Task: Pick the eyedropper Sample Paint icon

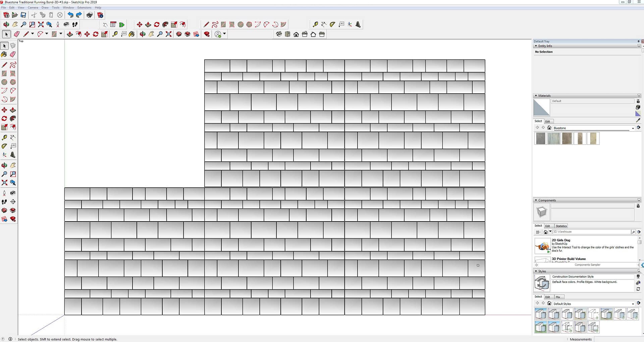Action: (638, 120)
